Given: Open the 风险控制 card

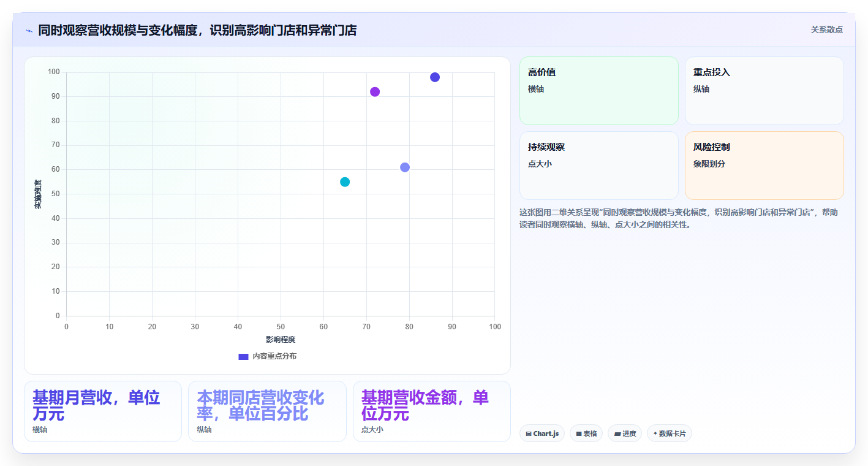Looking at the screenshot, I should 764,166.
